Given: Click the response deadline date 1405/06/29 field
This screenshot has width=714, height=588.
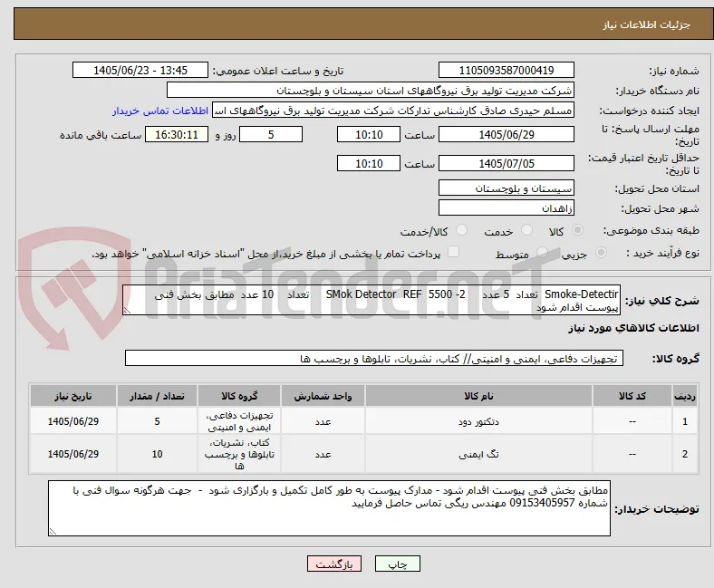Looking at the screenshot, I should click(506, 135).
